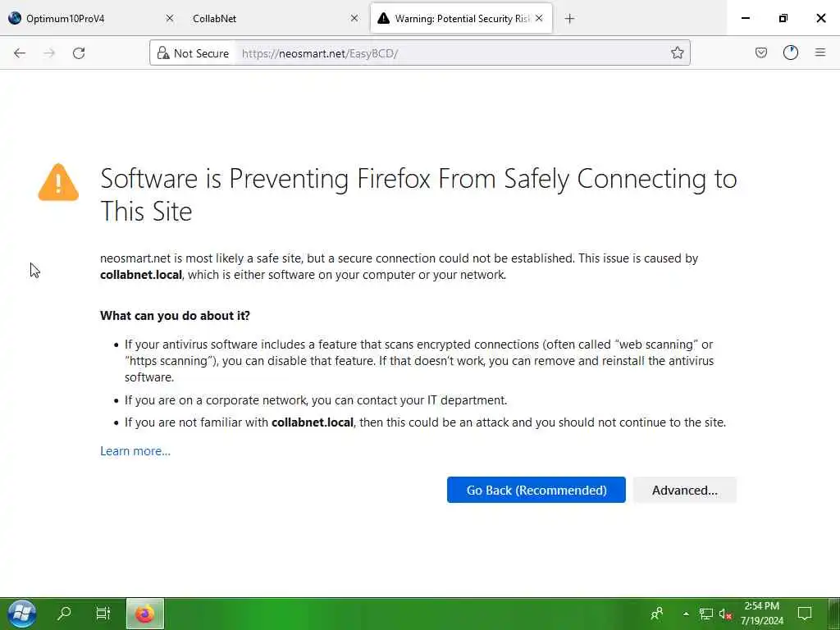Viewport: 840px width, 630px height.
Task: Close the CollabNet tab
Action: click(354, 18)
